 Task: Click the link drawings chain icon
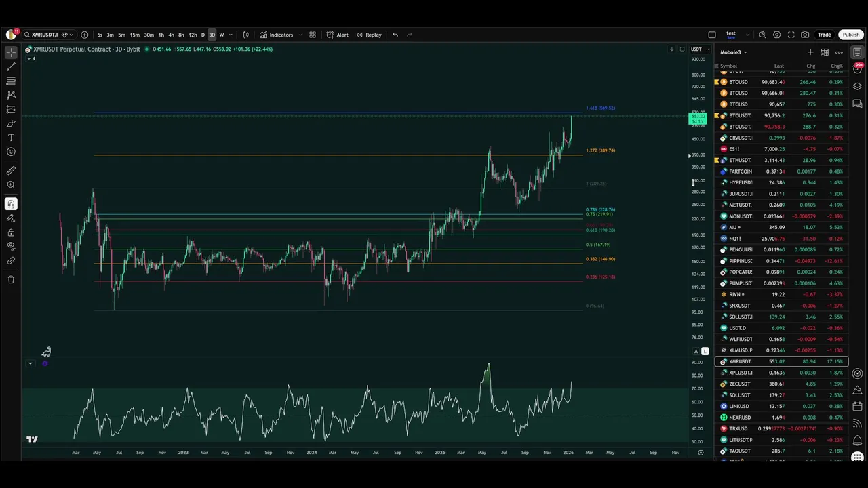click(11, 261)
